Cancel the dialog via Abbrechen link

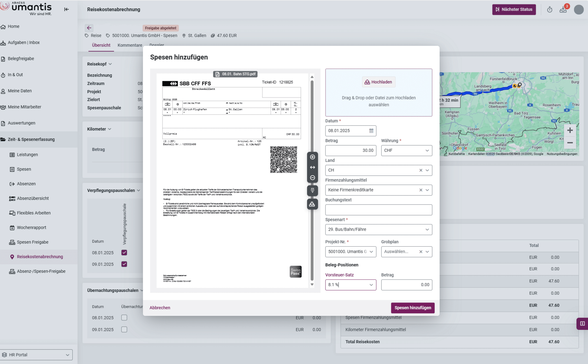click(x=160, y=307)
